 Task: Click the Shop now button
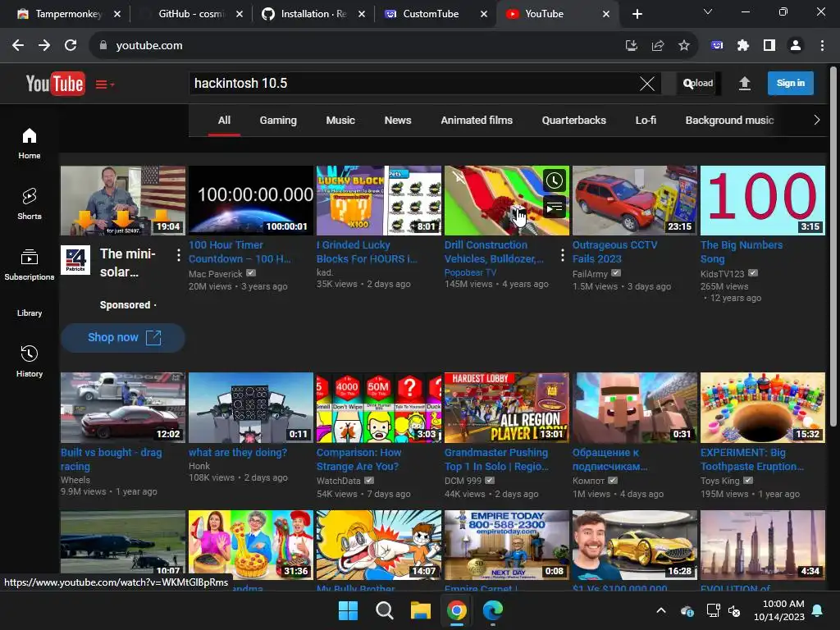123,337
